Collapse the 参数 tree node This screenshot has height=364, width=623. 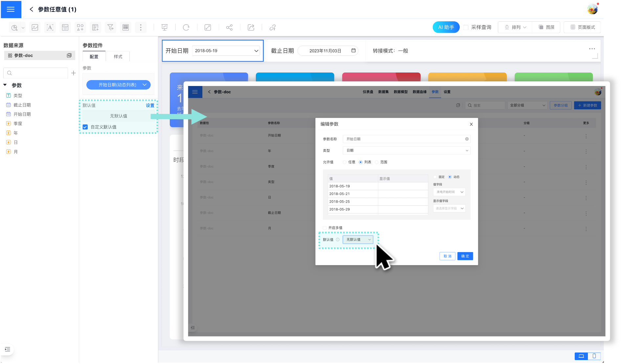pyautogui.click(x=5, y=85)
